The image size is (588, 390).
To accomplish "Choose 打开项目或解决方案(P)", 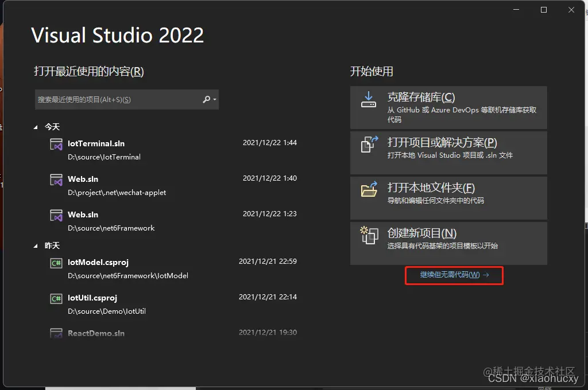I will coord(448,153).
